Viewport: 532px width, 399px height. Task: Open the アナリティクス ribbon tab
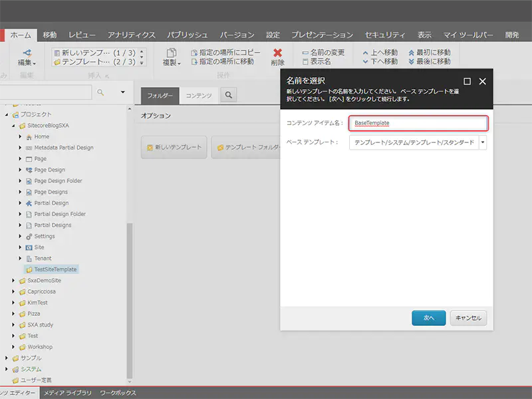(131, 35)
